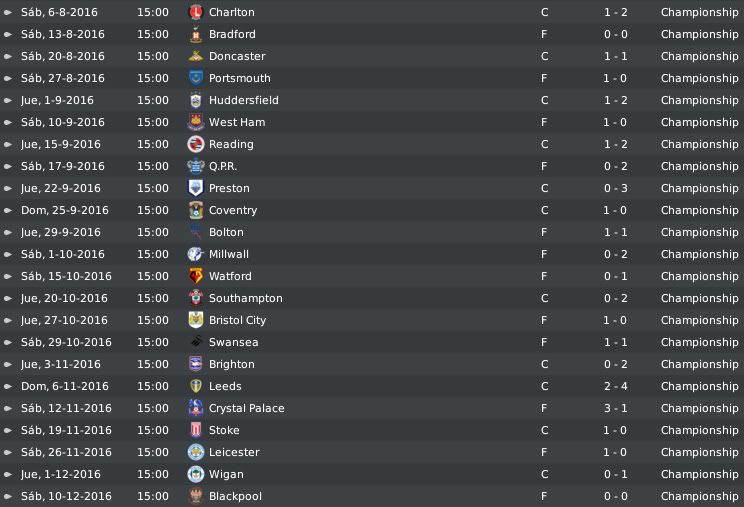Click the Q.P.R. club crest
This screenshot has height=507, width=744.
click(x=195, y=166)
